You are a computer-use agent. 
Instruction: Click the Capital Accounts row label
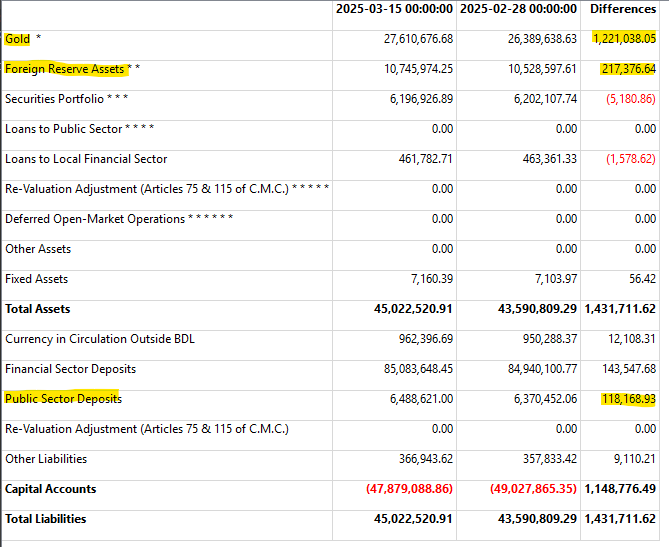click(50, 489)
